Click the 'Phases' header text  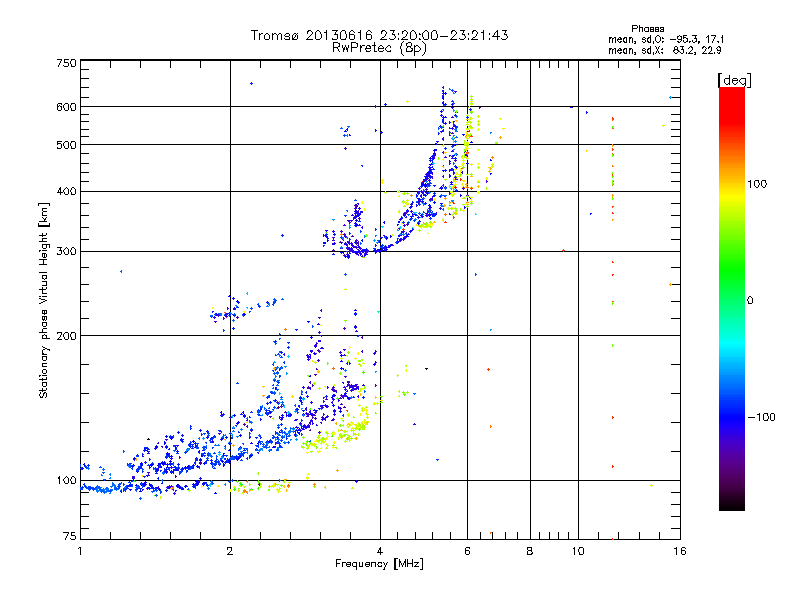[647, 29]
